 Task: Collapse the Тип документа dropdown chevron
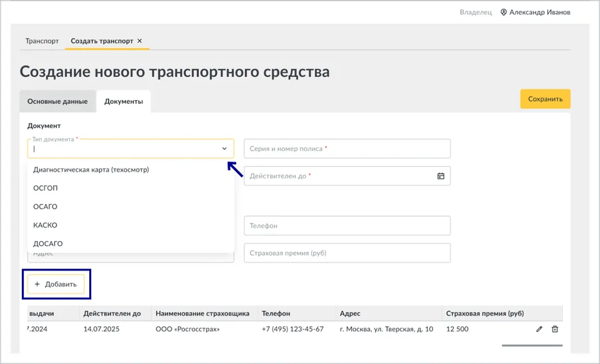coord(224,149)
